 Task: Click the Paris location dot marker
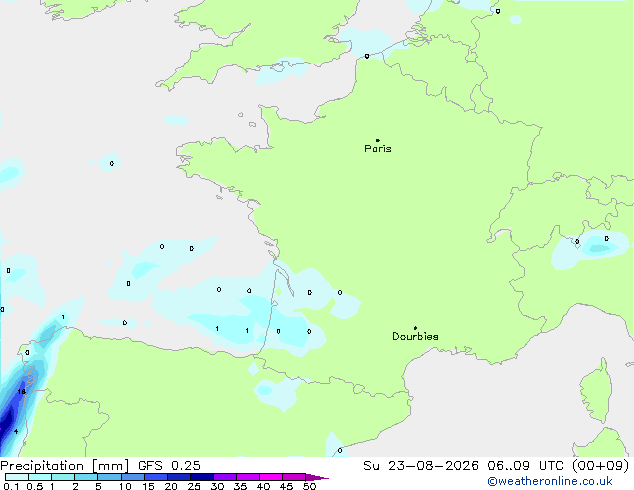tap(378, 140)
